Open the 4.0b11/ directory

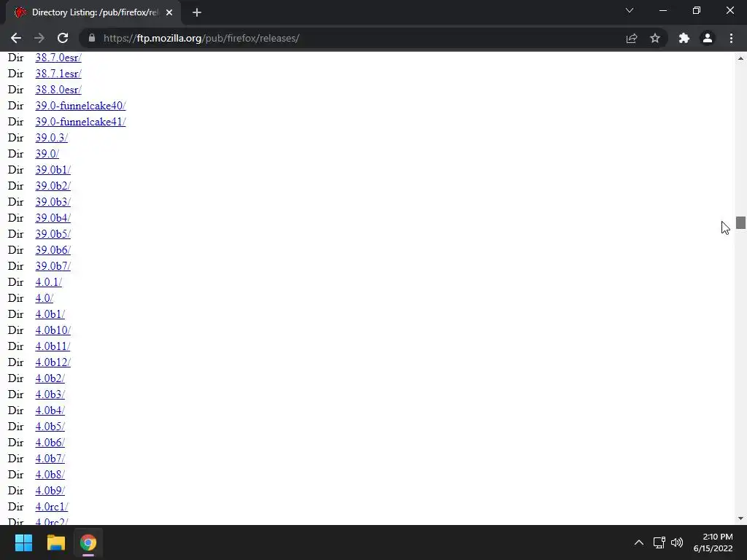point(53,346)
